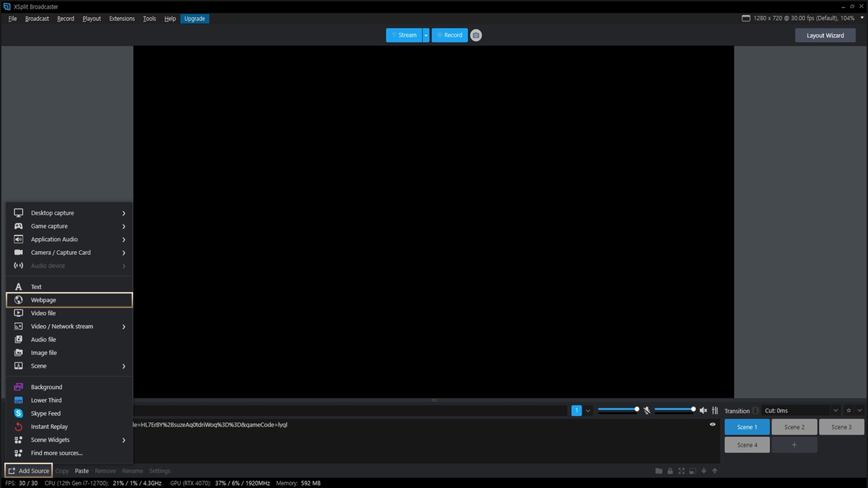
Task: Click the Background source icon
Action: point(18,387)
